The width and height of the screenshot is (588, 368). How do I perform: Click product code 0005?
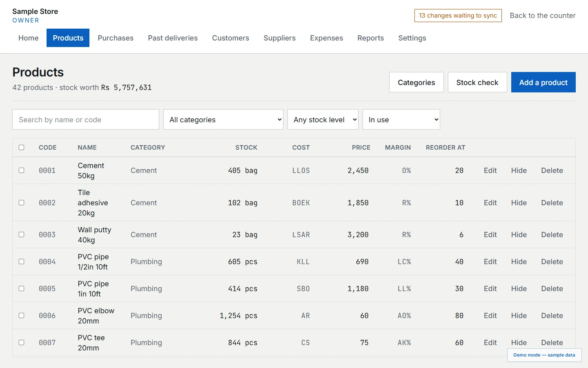click(x=47, y=289)
